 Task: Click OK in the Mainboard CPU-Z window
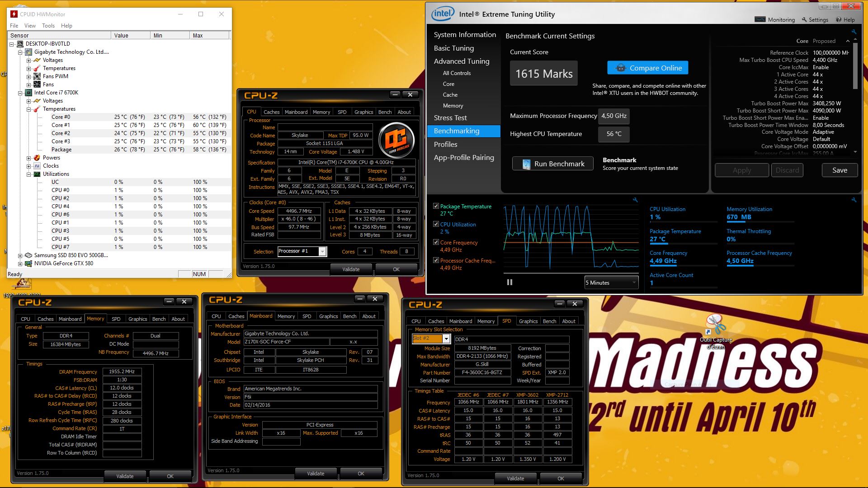361,474
